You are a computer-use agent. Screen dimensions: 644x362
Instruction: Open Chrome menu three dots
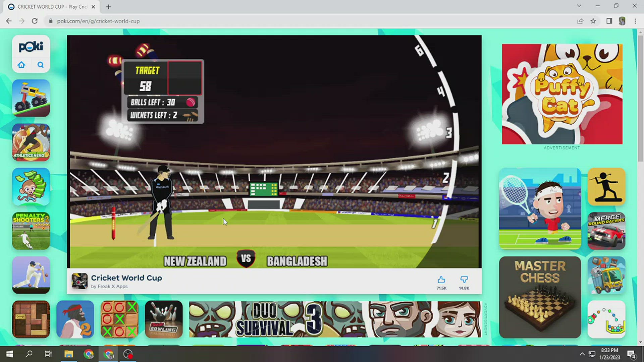(635, 21)
